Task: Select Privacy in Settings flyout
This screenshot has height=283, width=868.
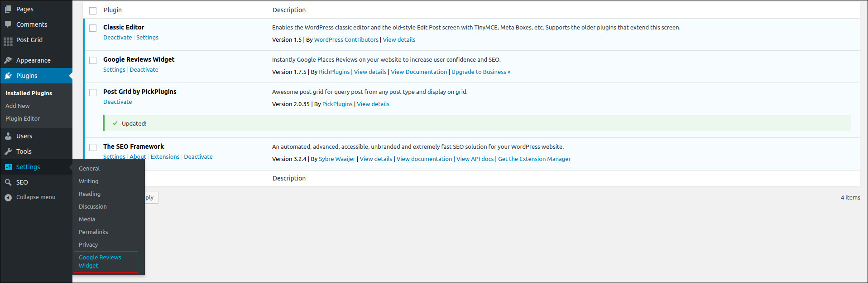Action: click(88, 244)
